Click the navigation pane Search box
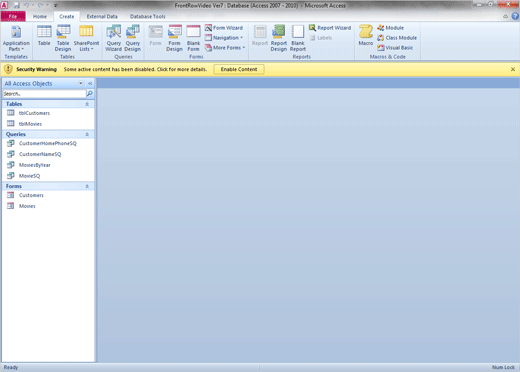This screenshot has height=372, width=520. tap(44, 94)
